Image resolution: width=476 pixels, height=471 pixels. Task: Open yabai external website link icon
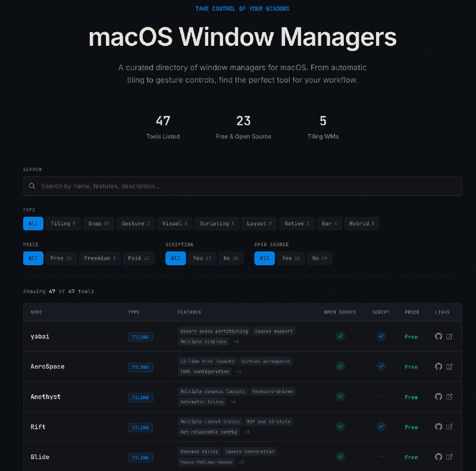[449, 336]
